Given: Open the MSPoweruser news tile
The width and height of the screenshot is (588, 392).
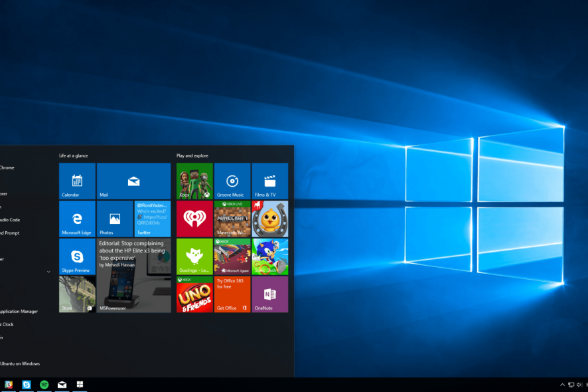Looking at the screenshot, I should coord(133,275).
